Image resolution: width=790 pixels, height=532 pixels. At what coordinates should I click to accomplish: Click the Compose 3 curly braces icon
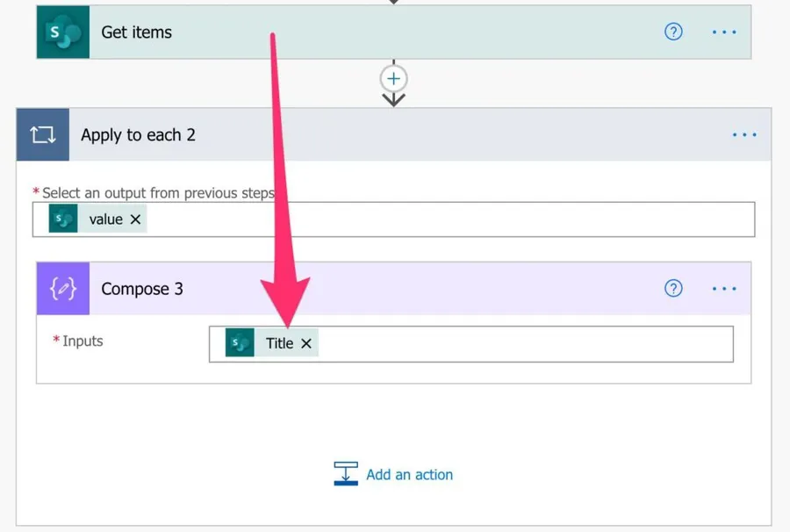tap(63, 289)
